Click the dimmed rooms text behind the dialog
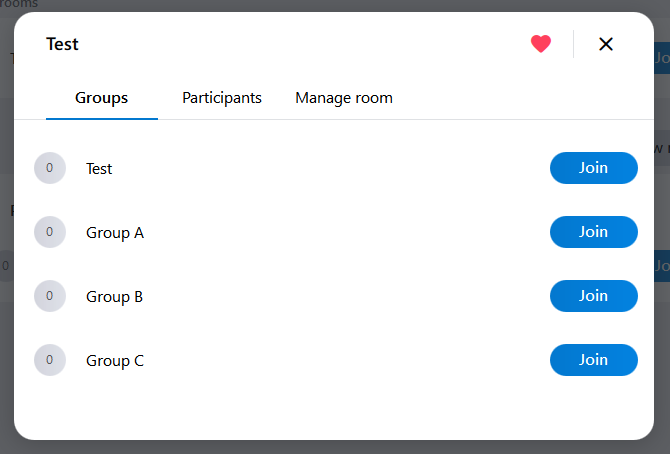670x454 pixels. [20, 4]
